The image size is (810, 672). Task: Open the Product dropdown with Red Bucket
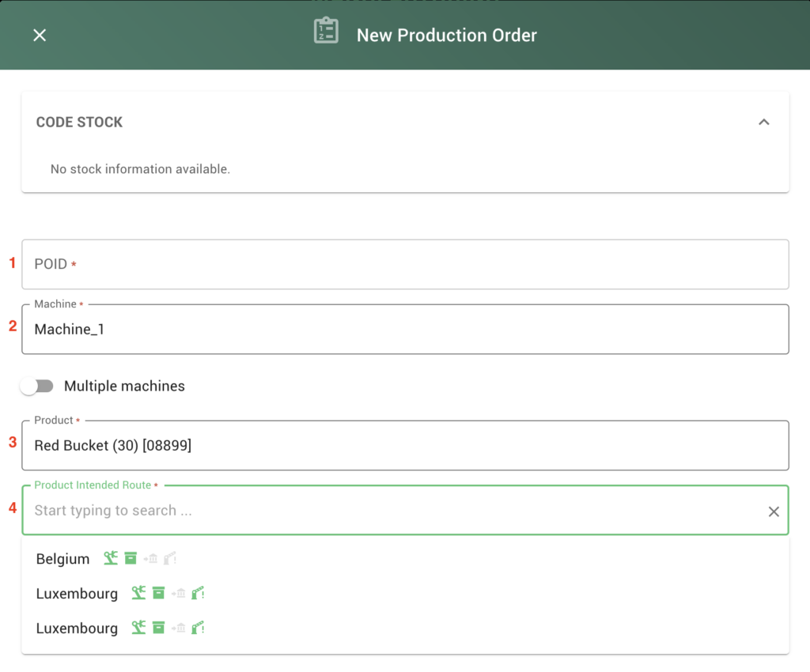coord(405,446)
